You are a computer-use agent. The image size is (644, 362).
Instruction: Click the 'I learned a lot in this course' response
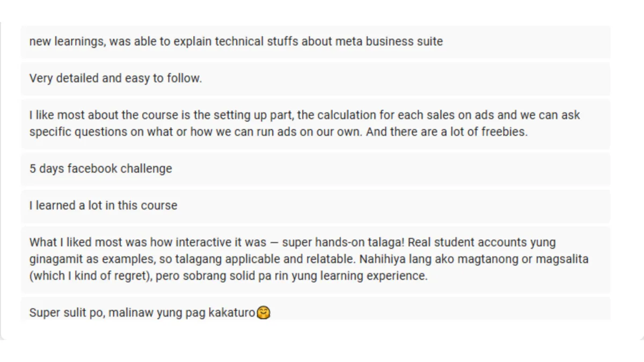pyautogui.click(x=103, y=205)
